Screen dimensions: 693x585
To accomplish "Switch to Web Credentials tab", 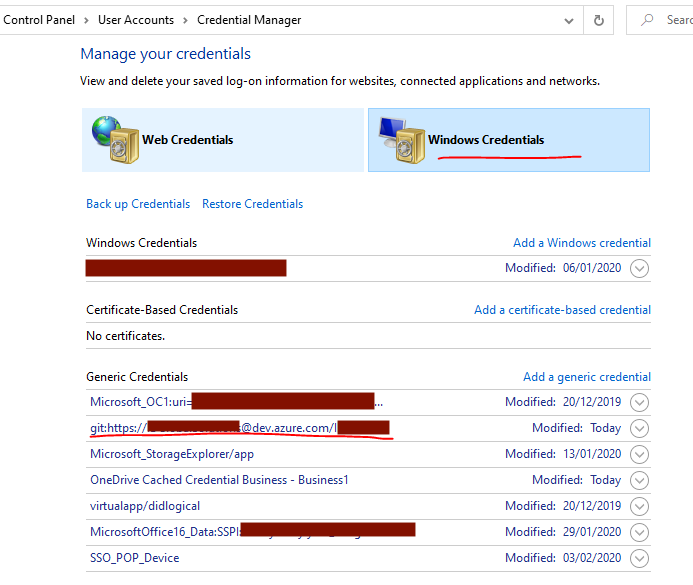I will pyautogui.click(x=223, y=140).
